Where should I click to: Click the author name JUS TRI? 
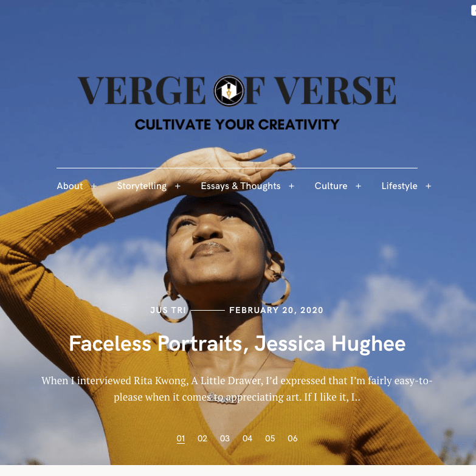pyautogui.click(x=168, y=310)
